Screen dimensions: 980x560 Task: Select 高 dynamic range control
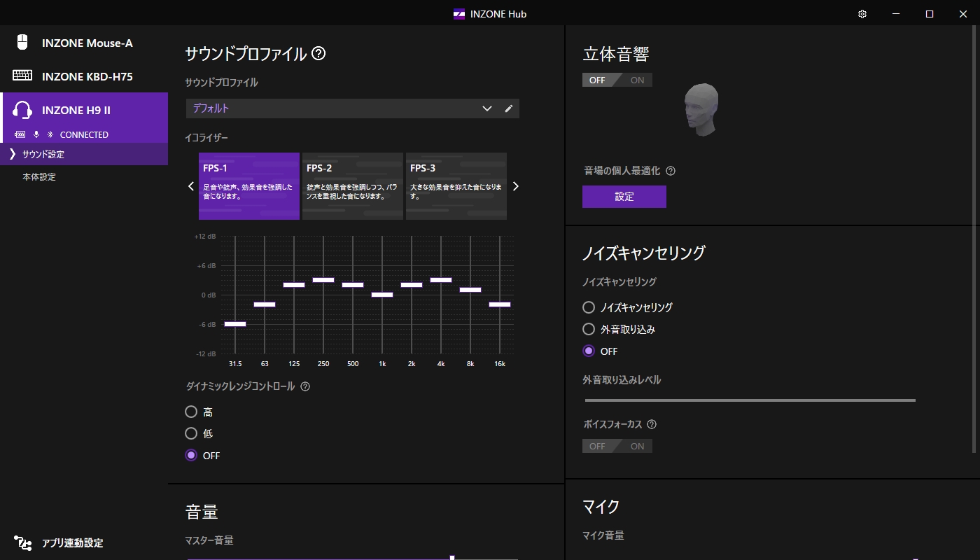click(191, 412)
